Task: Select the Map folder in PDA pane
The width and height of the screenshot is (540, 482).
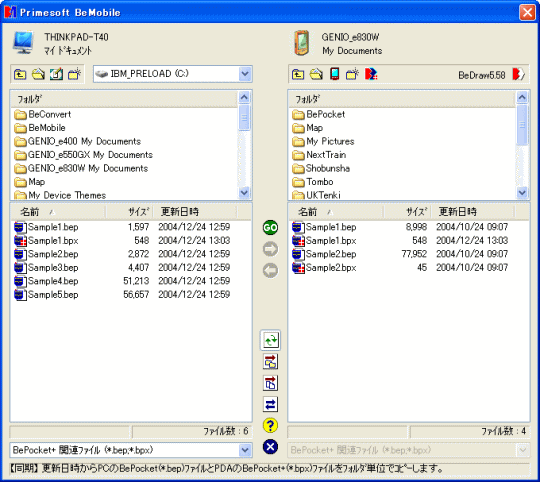Action: coord(308,128)
